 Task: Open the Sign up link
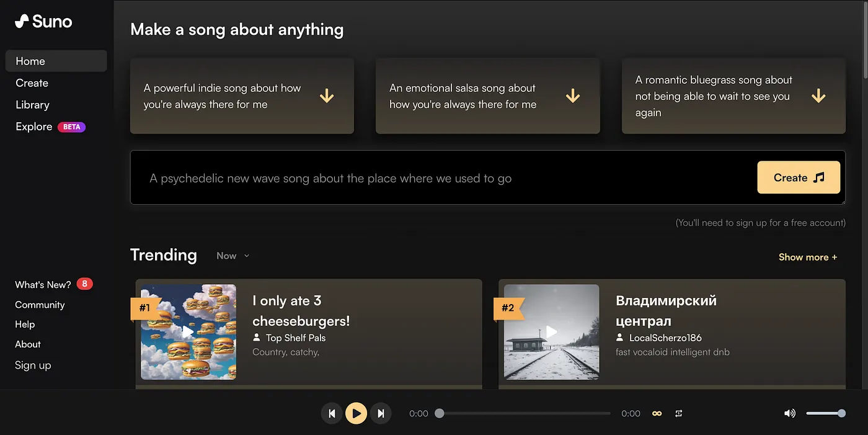click(33, 365)
